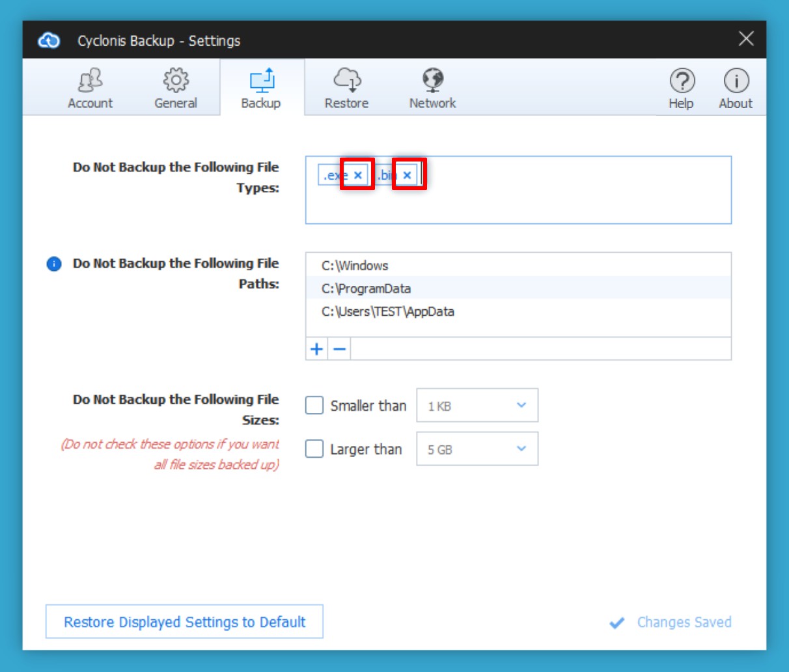Click the minus icon to remove path
The height and width of the screenshot is (672, 789).
(339, 349)
